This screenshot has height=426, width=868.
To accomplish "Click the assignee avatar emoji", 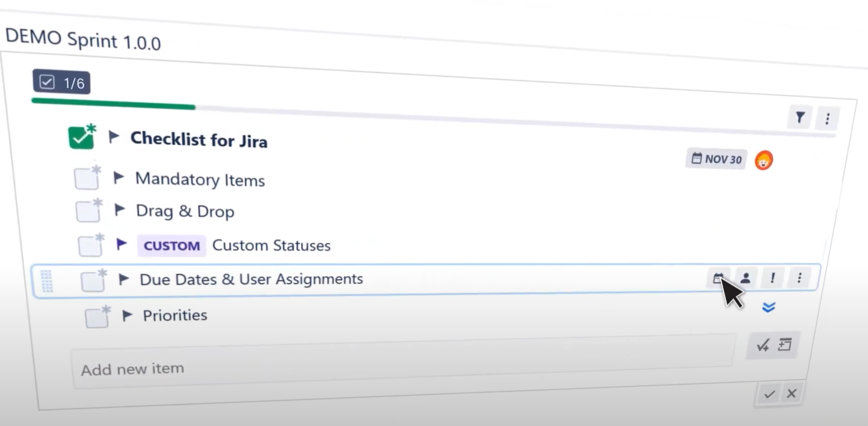I will (x=763, y=160).
